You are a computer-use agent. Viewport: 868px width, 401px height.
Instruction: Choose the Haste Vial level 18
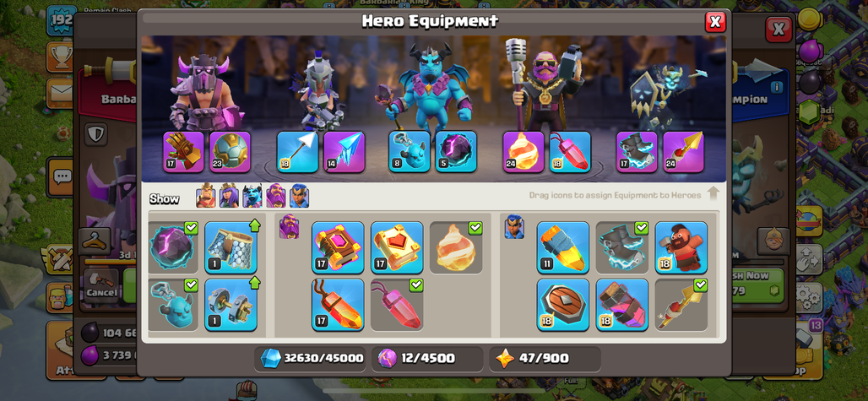pos(622,305)
